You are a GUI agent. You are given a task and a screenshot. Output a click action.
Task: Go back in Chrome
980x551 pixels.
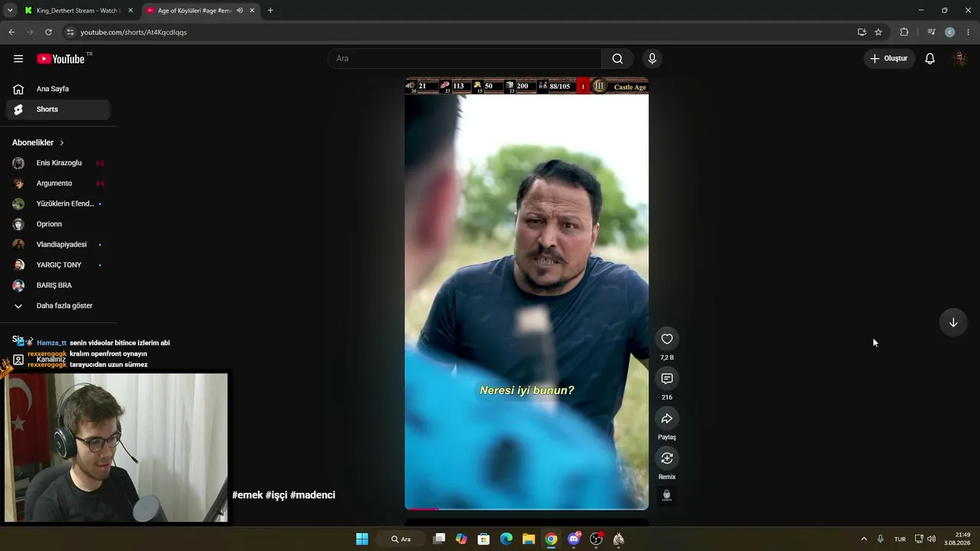11,32
